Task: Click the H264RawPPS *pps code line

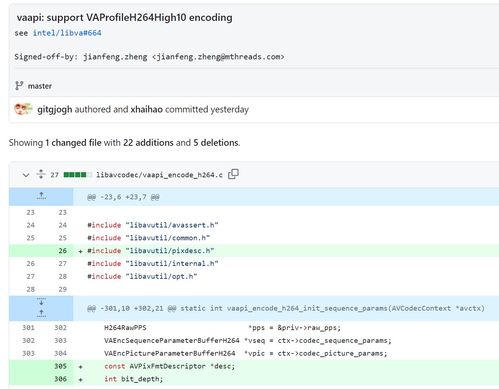Action: pos(222,328)
